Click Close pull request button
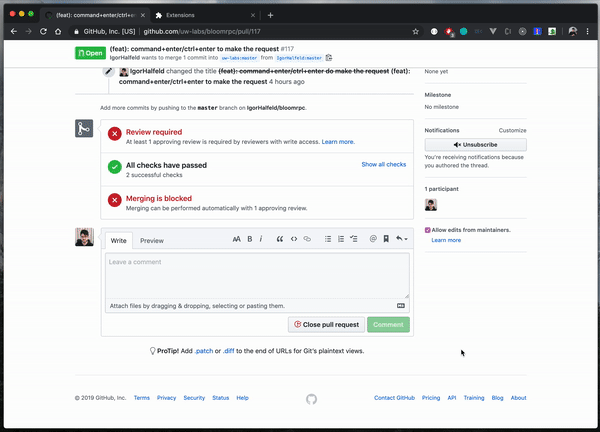The width and height of the screenshot is (600, 432). coord(326,324)
